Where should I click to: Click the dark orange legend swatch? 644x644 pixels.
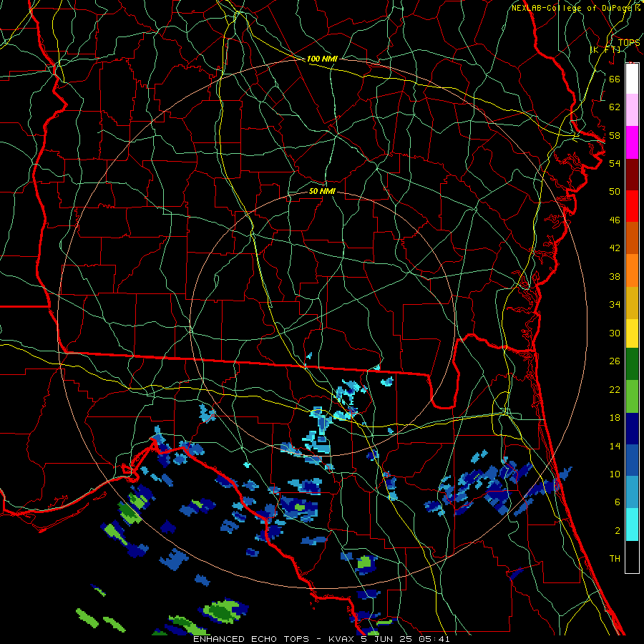[632, 238]
